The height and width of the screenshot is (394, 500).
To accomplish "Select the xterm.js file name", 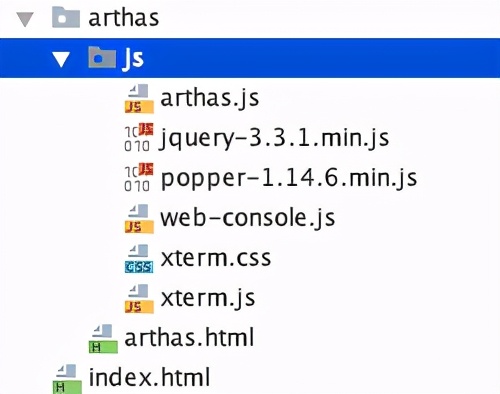I will [208, 298].
